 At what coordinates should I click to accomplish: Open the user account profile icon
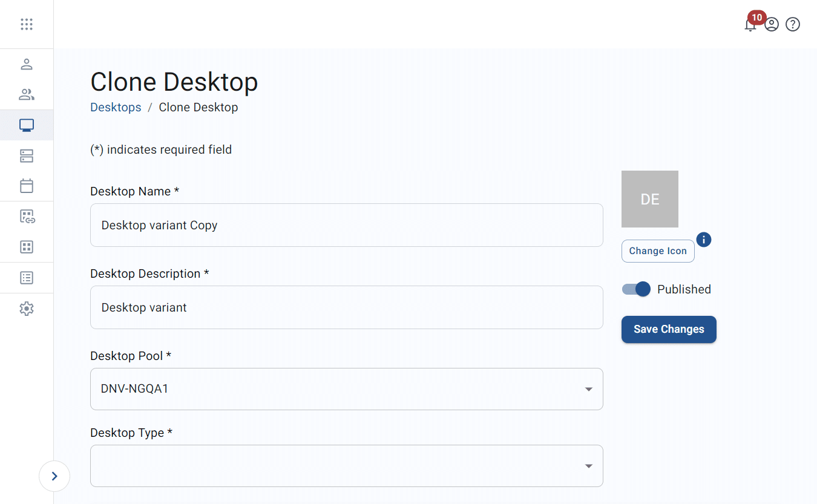[x=772, y=24]
